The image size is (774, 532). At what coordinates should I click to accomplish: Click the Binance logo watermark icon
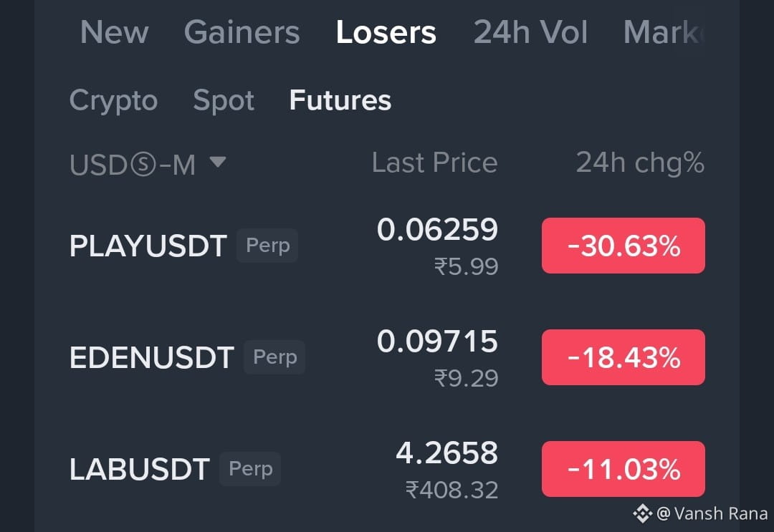click(643, 514)
